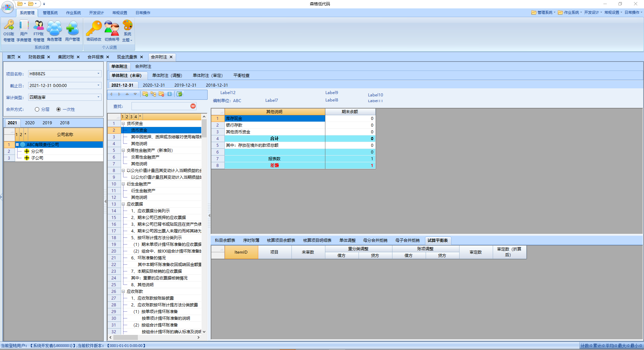Image resolution: width=644 pixels, height=350 pixels.
Task: Click the save floppy disk icon
Action: click(169, 94)
